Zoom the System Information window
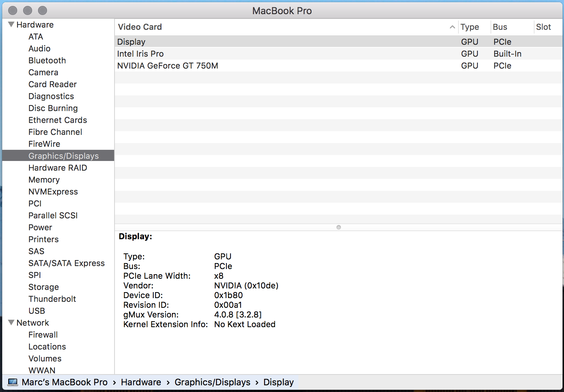The height and width of the screenshot is (392, 564). point(43,10)
